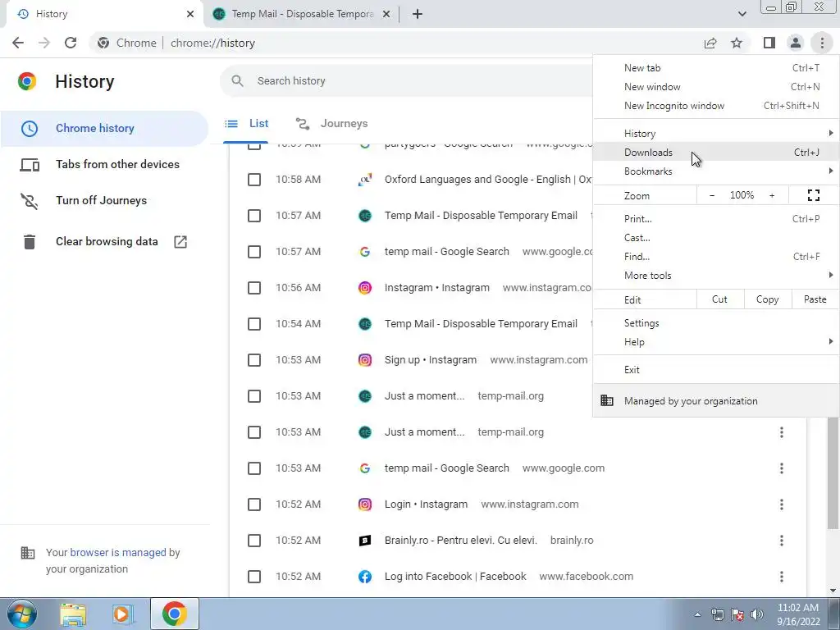Open the Log into Facebook history link
Image resolution: width=840 pixels, height=630 pixels.
coord(455,577)
